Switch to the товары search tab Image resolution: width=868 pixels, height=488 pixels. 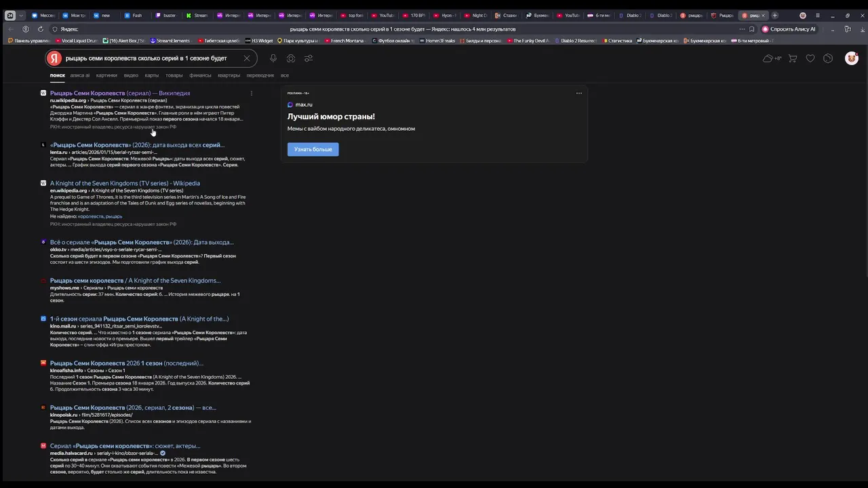[x=174, y=75]
